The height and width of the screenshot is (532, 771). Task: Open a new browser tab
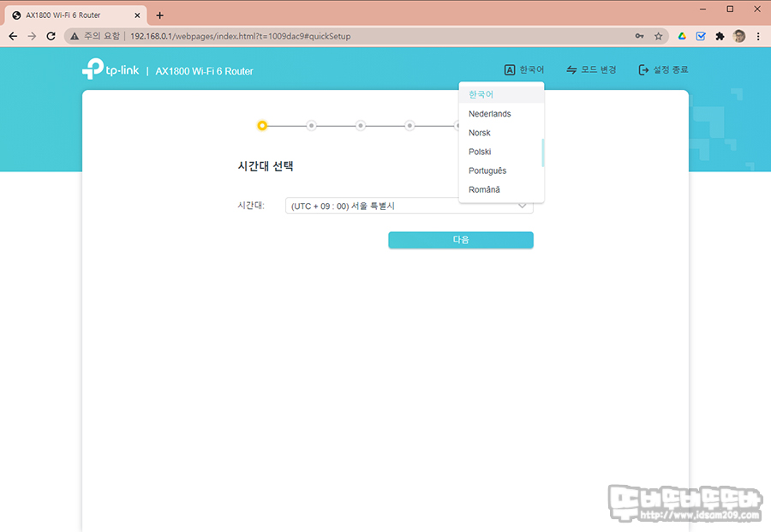point(160,15)
